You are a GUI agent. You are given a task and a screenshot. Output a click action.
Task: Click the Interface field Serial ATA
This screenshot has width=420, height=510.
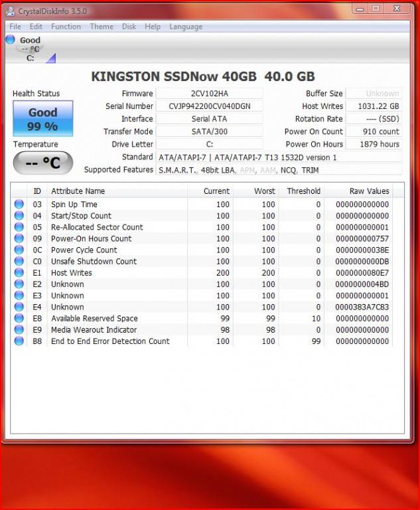pos(210,119)
